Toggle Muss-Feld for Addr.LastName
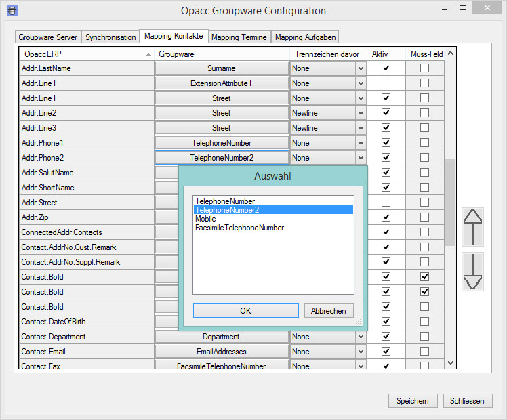This screenshot has height=420, width=507. 424,68
